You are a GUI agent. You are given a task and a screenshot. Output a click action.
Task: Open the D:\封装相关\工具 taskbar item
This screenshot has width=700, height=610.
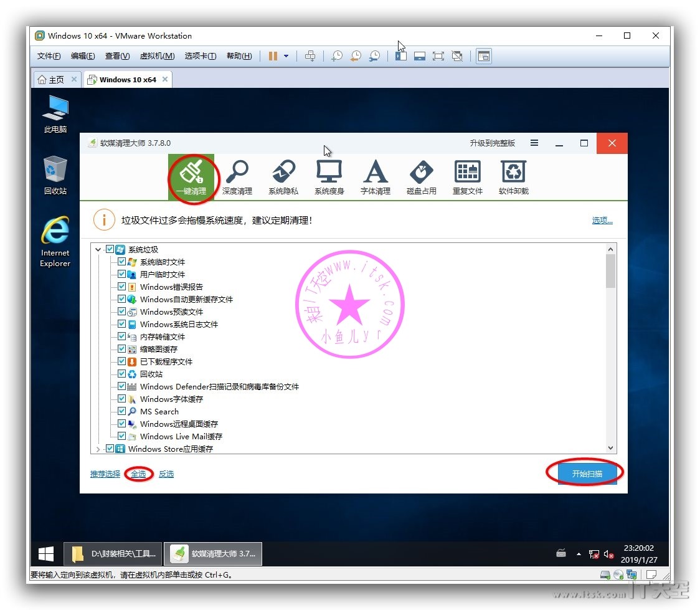click(113, 554)
